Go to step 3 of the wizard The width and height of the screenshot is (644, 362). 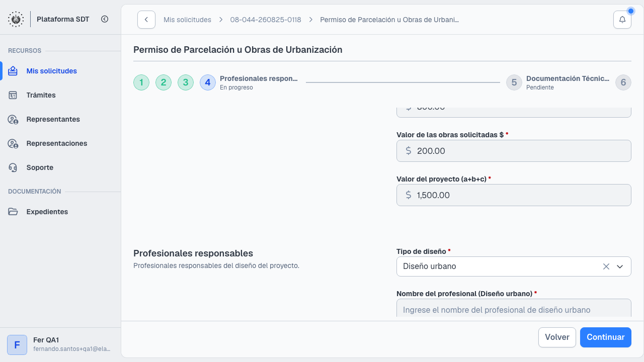pos(186,82)
